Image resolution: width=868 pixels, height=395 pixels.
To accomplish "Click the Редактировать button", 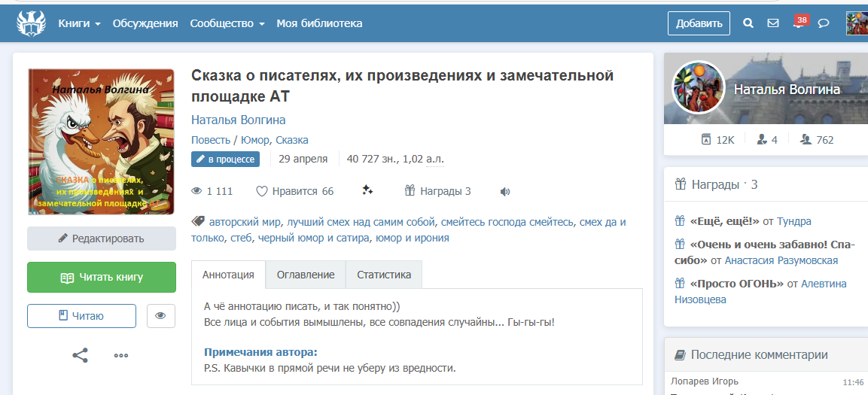I will [x=102, y=239].
